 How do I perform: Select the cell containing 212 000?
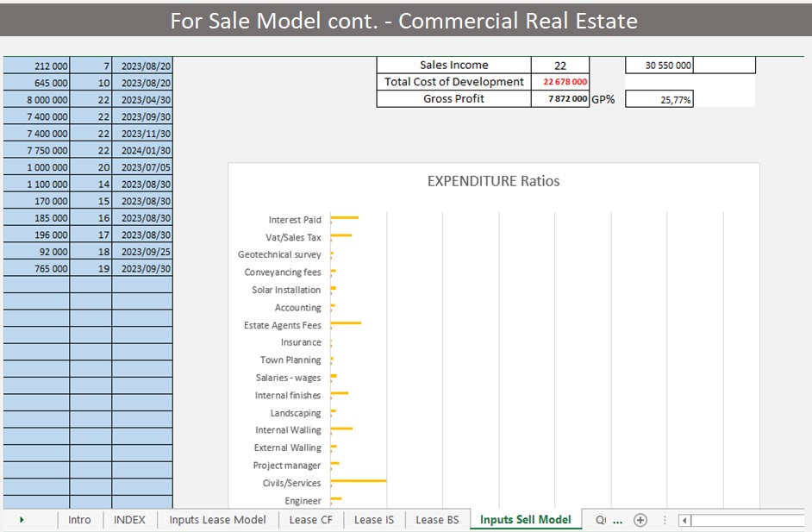point(36,66)
